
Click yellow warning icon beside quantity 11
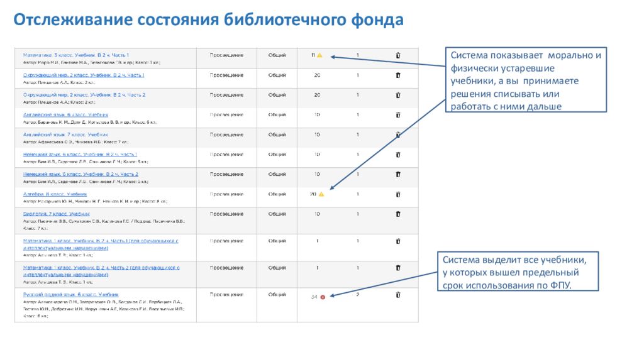pyautogui.click(x=319, y=55)
